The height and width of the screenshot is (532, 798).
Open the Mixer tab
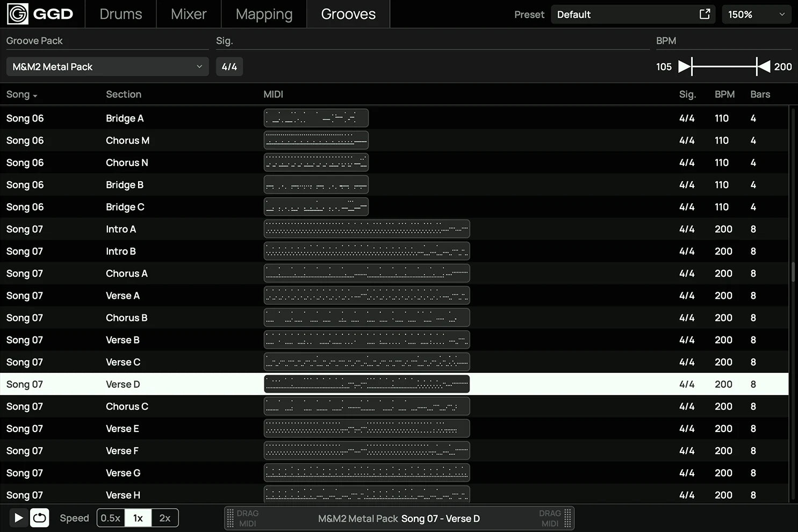(189, 14)
